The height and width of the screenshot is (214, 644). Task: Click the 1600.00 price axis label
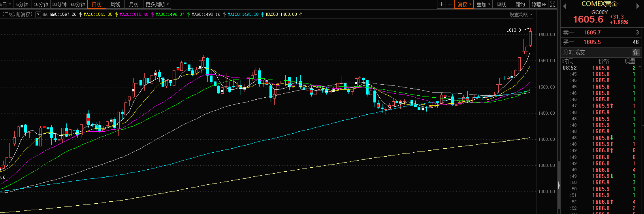pos(546,34)
